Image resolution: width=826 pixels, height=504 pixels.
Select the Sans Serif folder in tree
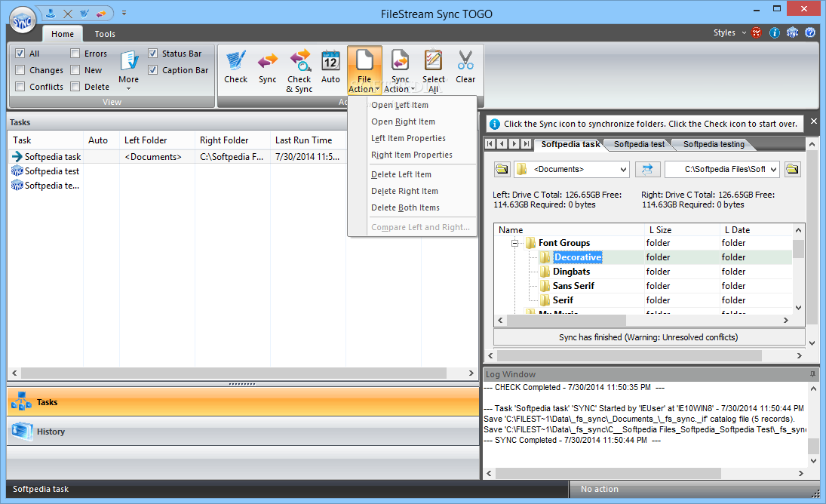point(573,285)
